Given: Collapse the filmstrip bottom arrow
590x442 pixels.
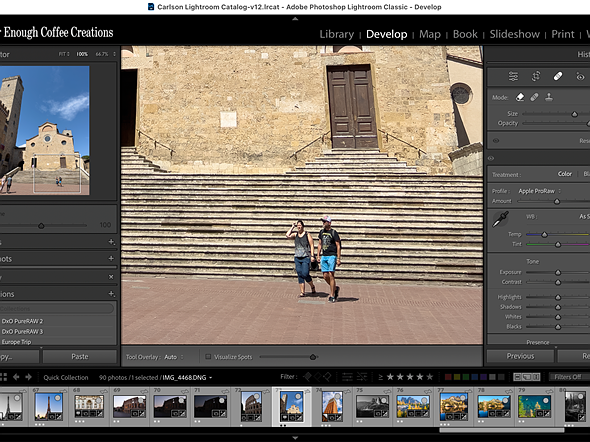Looking at the screenshot, I should click(x=295, y=438).
